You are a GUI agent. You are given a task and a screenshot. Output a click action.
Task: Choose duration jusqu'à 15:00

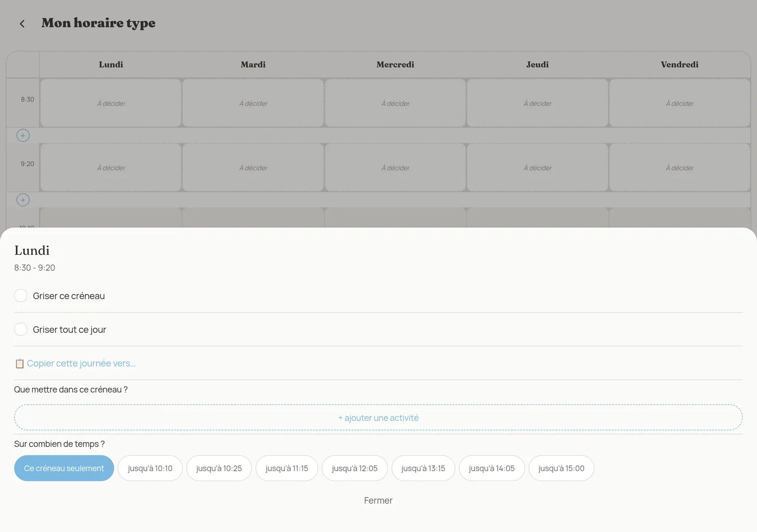[561, 468]
